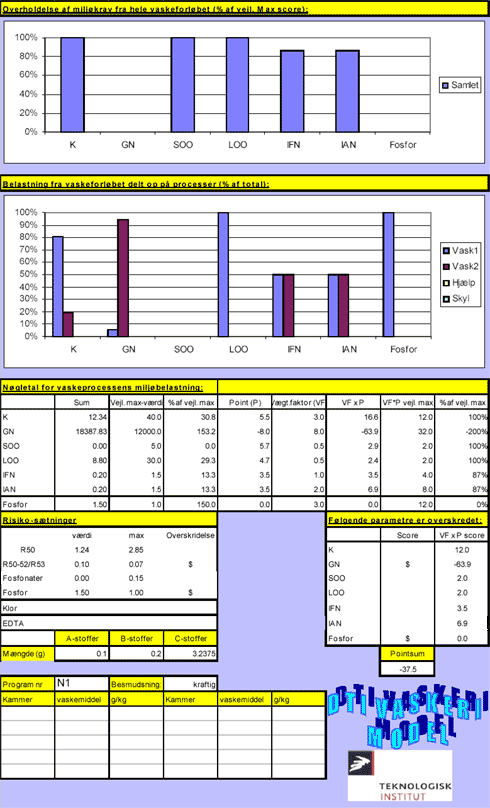Select the Samlet legend swatch
The image size is (490, 808).
click(445, 86)
